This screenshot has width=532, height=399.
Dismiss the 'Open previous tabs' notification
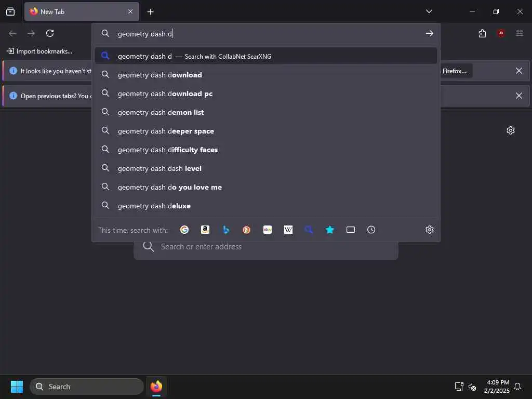click(x=519, y=96)
